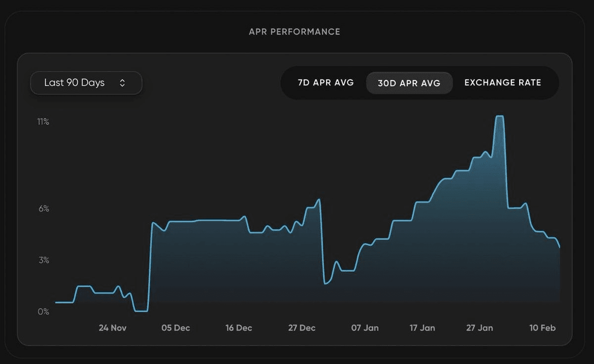Image resolution: width=594 pixels, height=364 pixels.
Task: Select the 17 Jan date marker
Action: point(422,328)
